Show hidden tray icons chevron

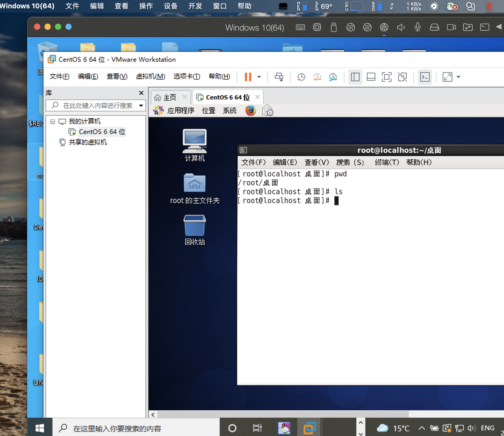coord(422,428)
